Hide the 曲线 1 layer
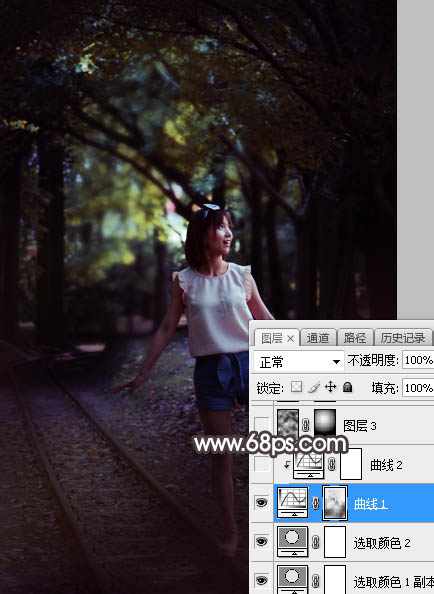 [261, 503]
